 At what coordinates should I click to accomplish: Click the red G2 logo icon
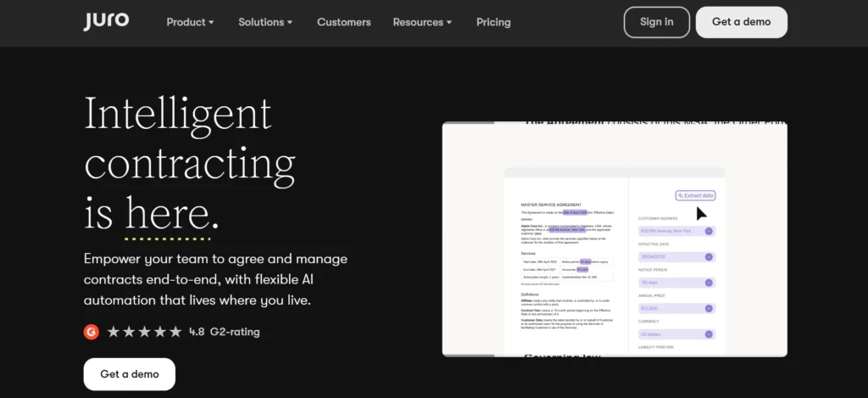click(x=92, y=332)
